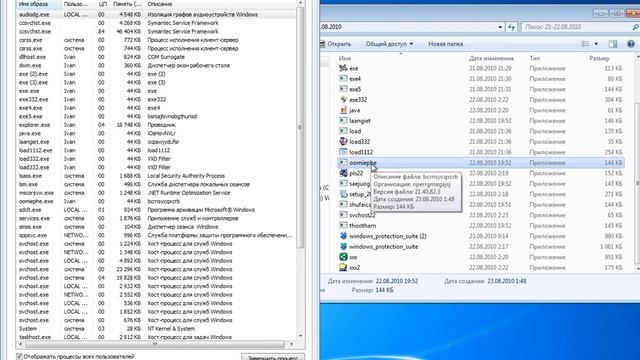The image size is (640, 360).
Task: Select the audiodg.exe process row
Action: pos(156,14)
